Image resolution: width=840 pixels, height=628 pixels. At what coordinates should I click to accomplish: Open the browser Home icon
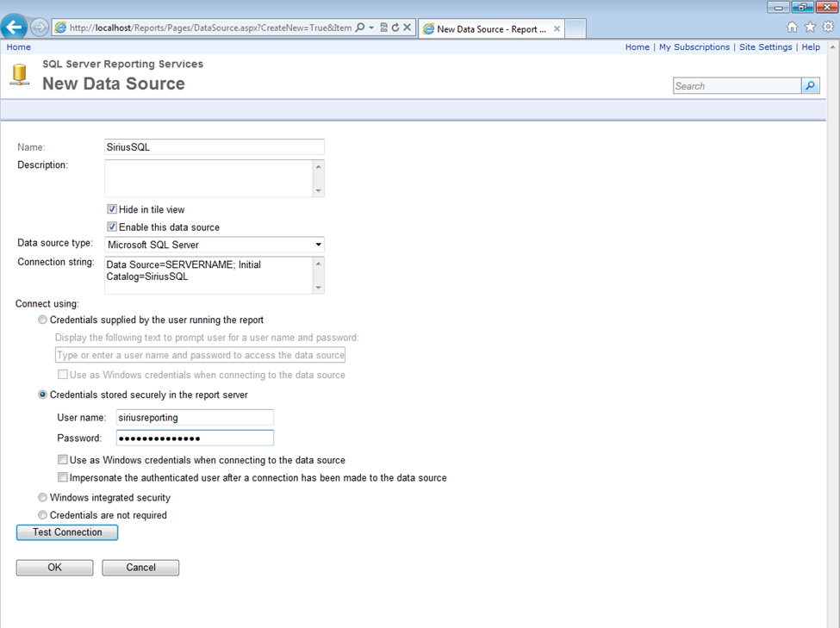(x=792, y=28)
